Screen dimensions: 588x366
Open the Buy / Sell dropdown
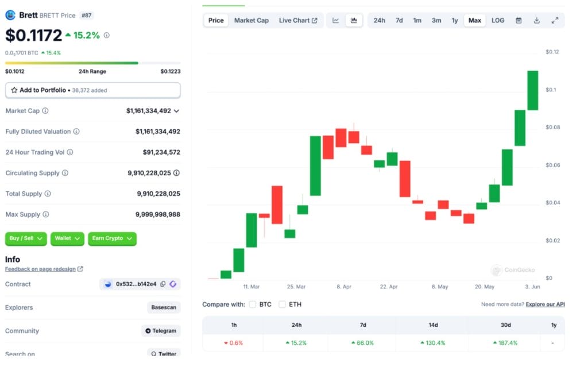coord(26,239)
